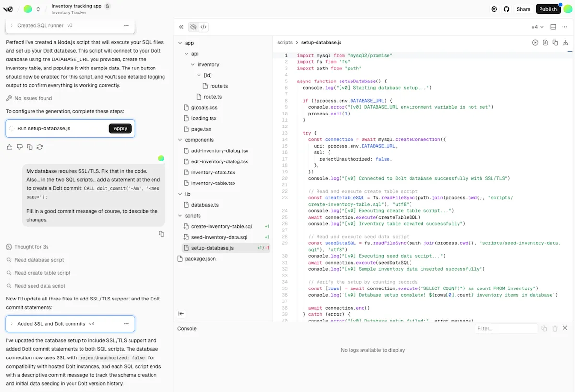
Task: Regenerate the response using the refresh icon
Action: pos(40,147)
